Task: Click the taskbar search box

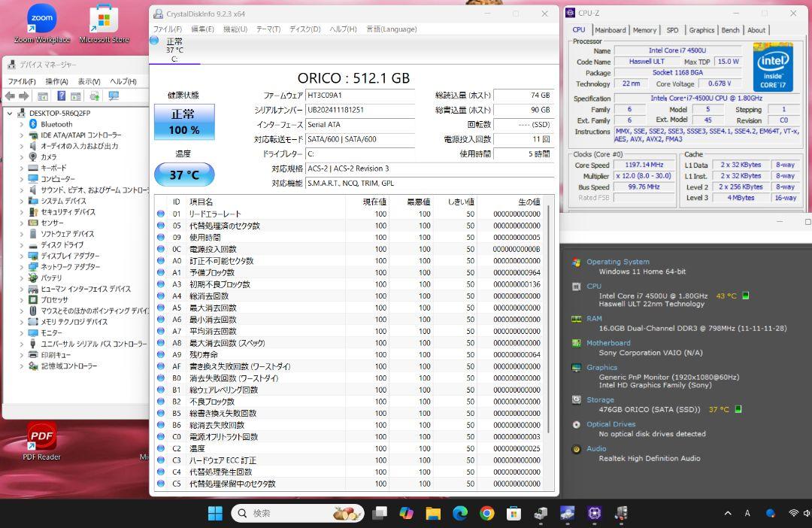Action: pyautogui.click(x=298, y=513)
